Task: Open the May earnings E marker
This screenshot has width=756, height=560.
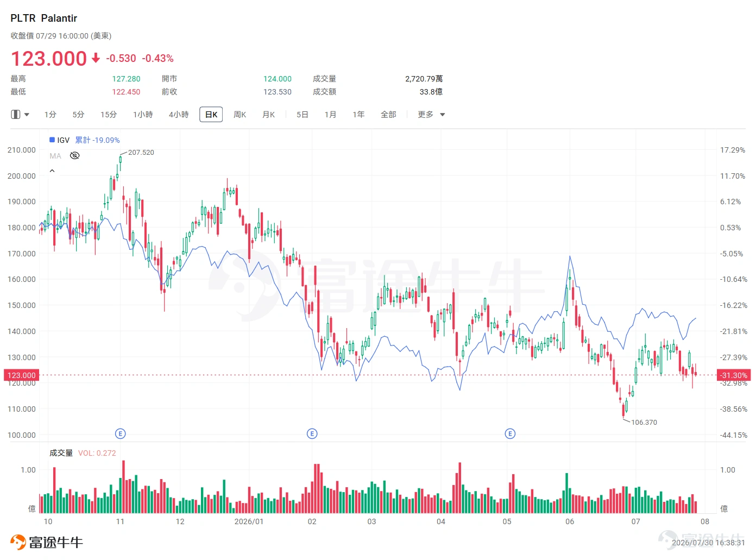Action: tap(510, 433)
